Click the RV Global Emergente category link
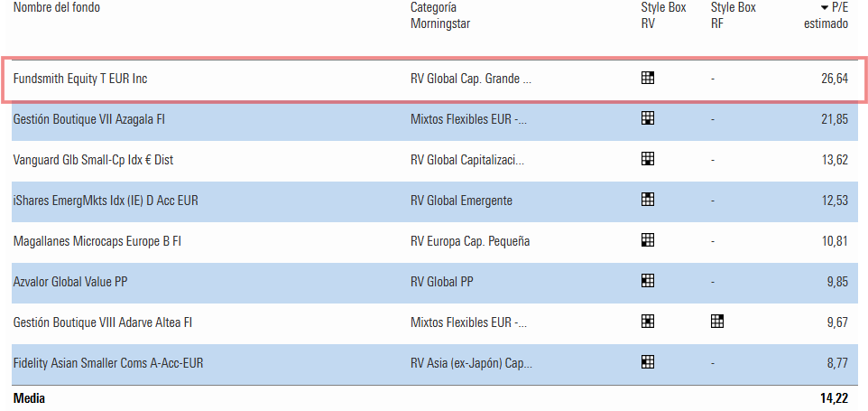 pyautogui.click(x=461, y=201)
